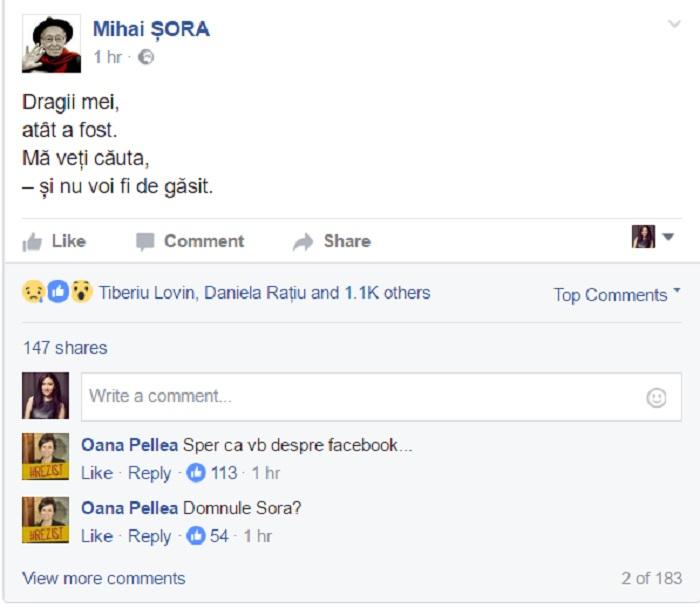Image resolution: width=700 pixels, height=609 pixels.
Task: Click the 113 likes thumb icon on the first comment
Action: 196,472
